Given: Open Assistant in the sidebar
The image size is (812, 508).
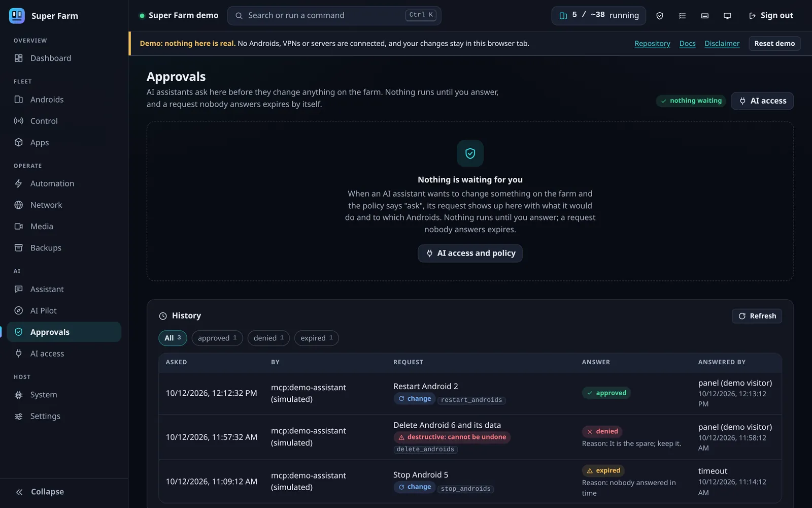Looking at the screenshot, I should 64,289.
